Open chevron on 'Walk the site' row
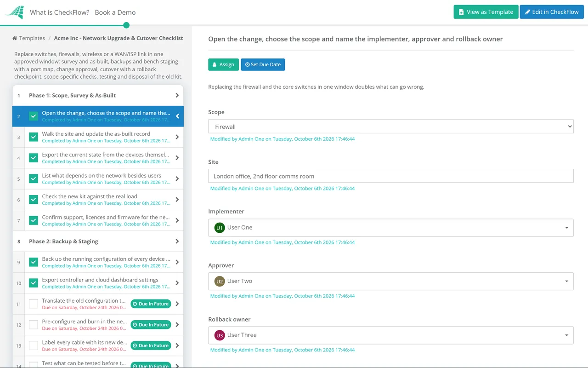The image size is (588, 368). [x=177, y=137]
